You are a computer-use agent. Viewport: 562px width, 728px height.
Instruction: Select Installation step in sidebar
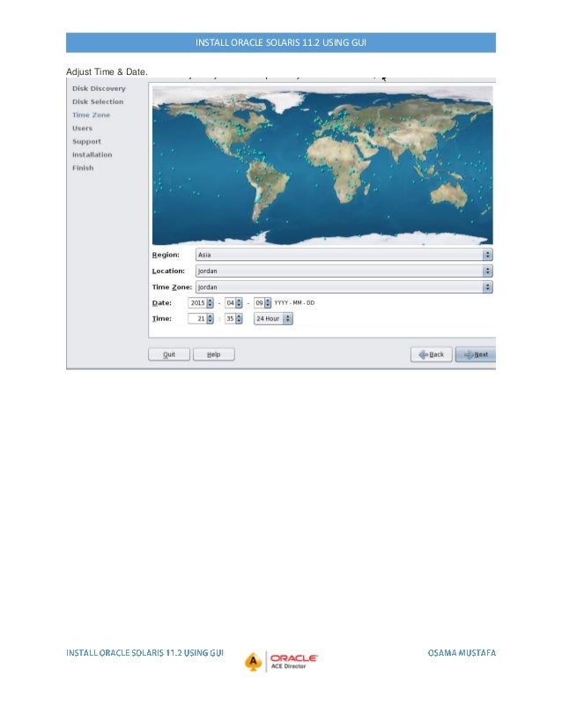click(92, 154)
